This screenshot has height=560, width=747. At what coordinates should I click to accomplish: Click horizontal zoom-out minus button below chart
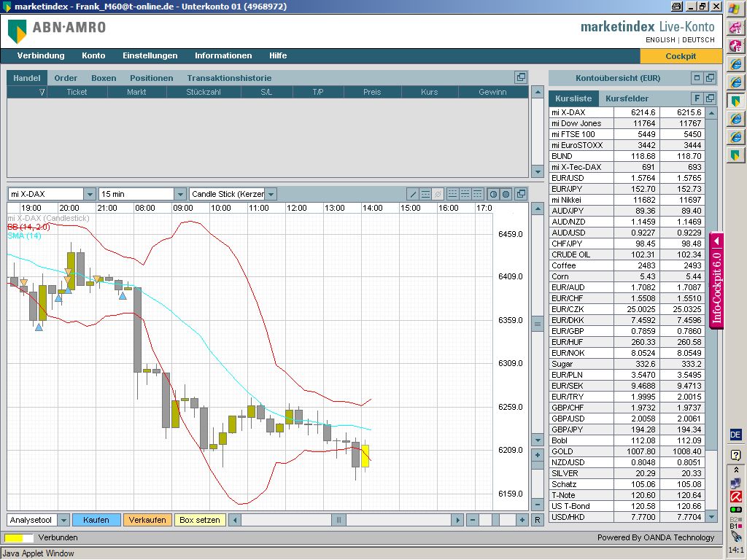[x=472, y=520]
